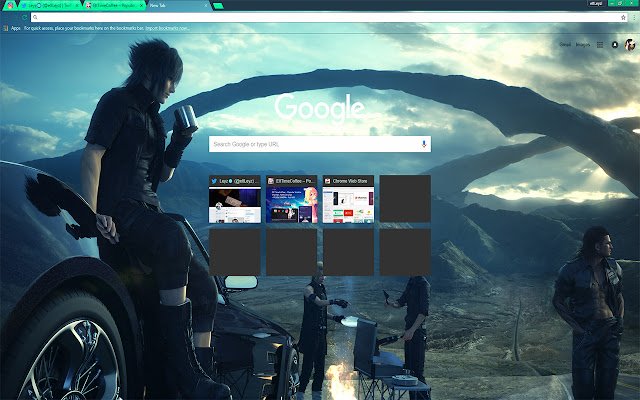Open a new tab with the new-tab button
Image resolution: width=640 pixels, height=400 pixels.
coord(218,6)
